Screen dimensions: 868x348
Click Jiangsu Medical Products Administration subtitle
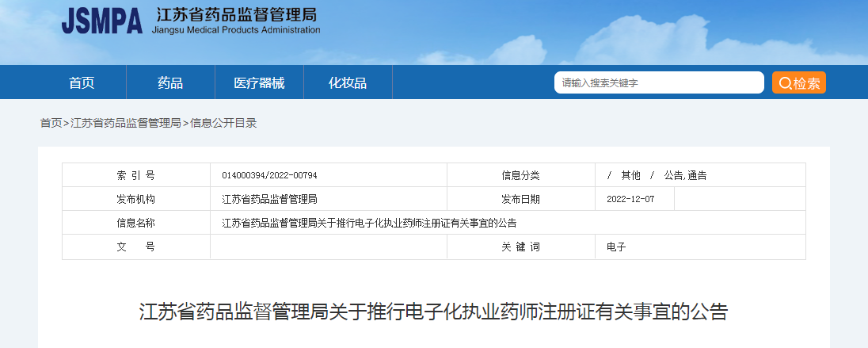coord(236,30)
